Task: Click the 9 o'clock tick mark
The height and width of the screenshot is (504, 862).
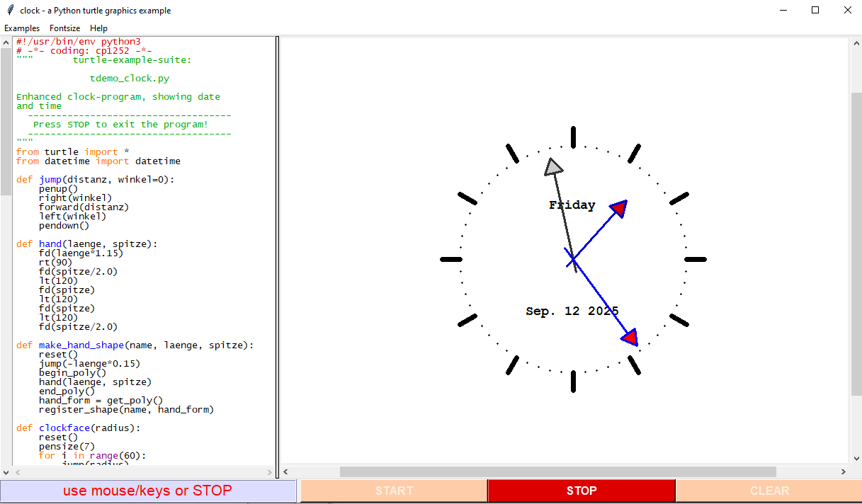Action: [451, 260]
